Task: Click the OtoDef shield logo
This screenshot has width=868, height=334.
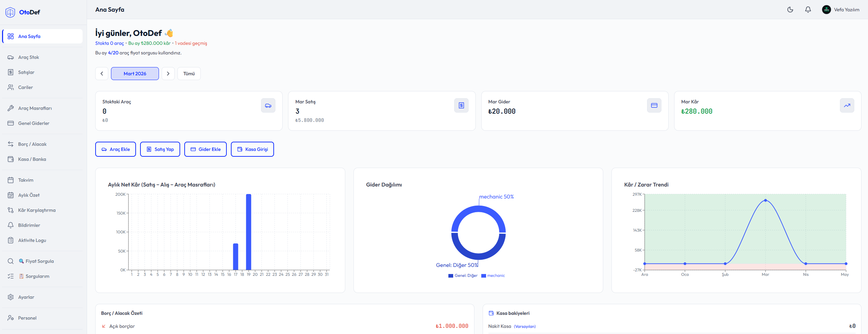Action: [x=10, y=12]
